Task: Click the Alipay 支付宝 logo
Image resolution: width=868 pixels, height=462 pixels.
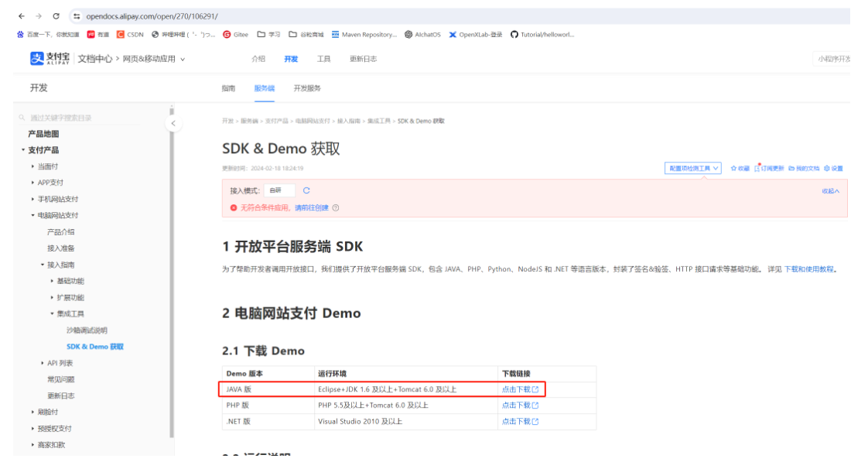Action: 50,59
